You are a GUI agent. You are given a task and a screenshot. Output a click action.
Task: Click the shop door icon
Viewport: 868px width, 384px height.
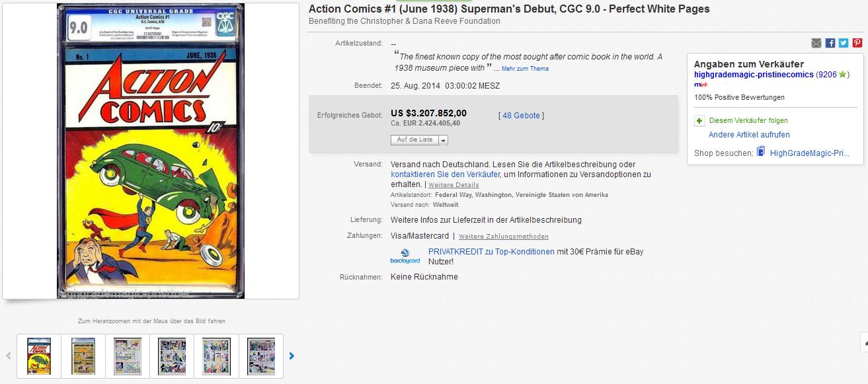pyautogui.click(x=761, y=152)
